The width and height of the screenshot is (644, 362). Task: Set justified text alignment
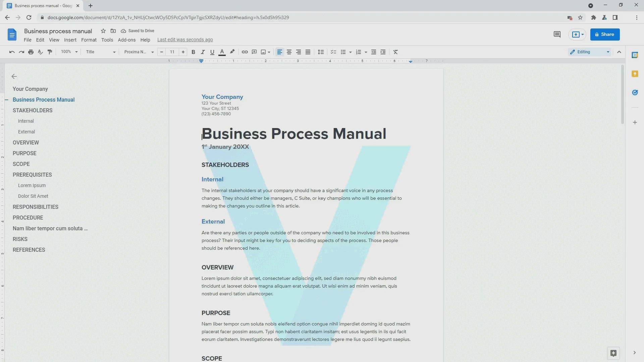pyautogui.click(x=308, y=52)
